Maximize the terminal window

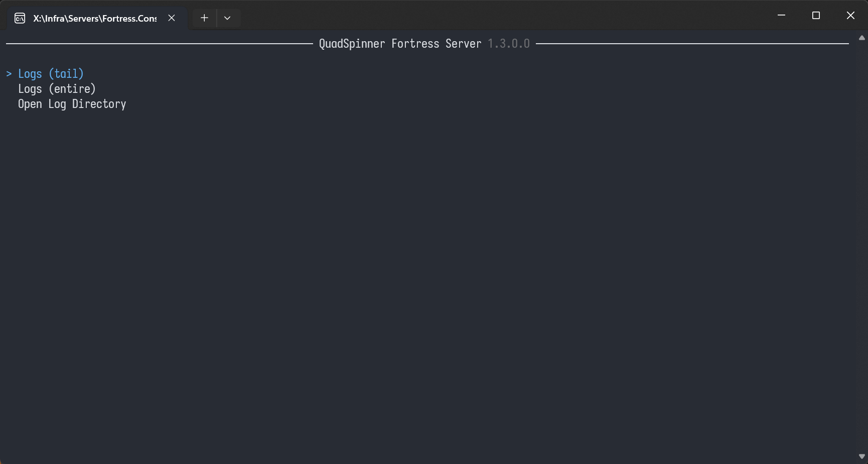click(x=816, y=16)
